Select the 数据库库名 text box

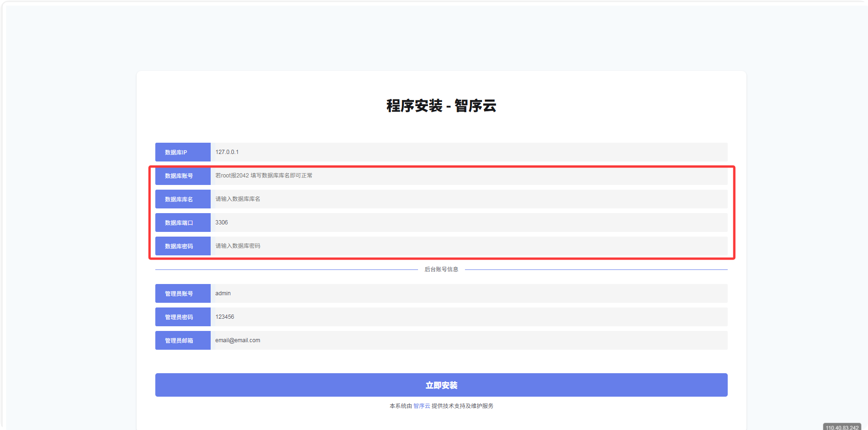point(469,199)
